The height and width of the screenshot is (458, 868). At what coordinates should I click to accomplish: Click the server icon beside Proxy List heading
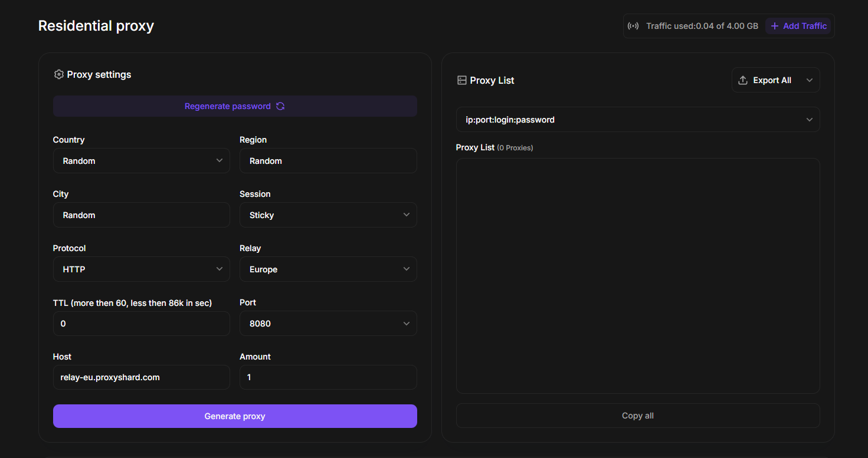click(x=461, y=80)
